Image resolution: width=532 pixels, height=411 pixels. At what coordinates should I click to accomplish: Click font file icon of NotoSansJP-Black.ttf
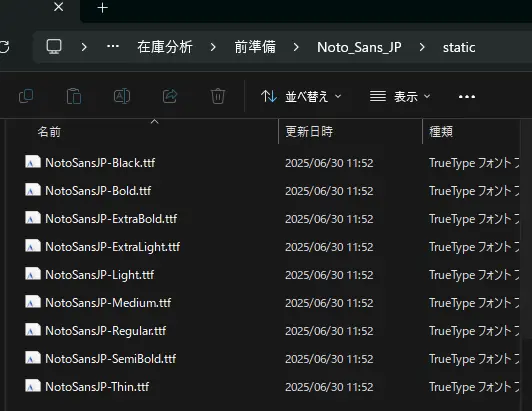tap(33, 162)
